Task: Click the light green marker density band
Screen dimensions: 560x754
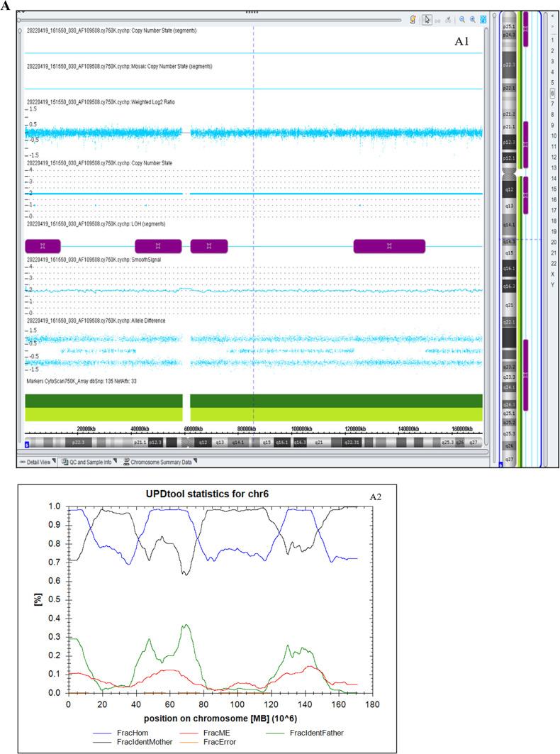Action: [x=254, y=414]
